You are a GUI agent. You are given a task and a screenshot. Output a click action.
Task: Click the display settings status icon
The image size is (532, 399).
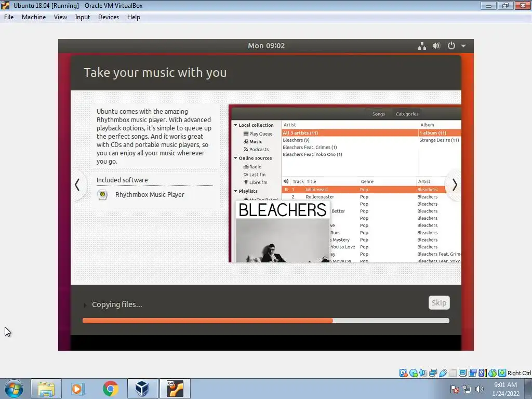tap(462, 373)
